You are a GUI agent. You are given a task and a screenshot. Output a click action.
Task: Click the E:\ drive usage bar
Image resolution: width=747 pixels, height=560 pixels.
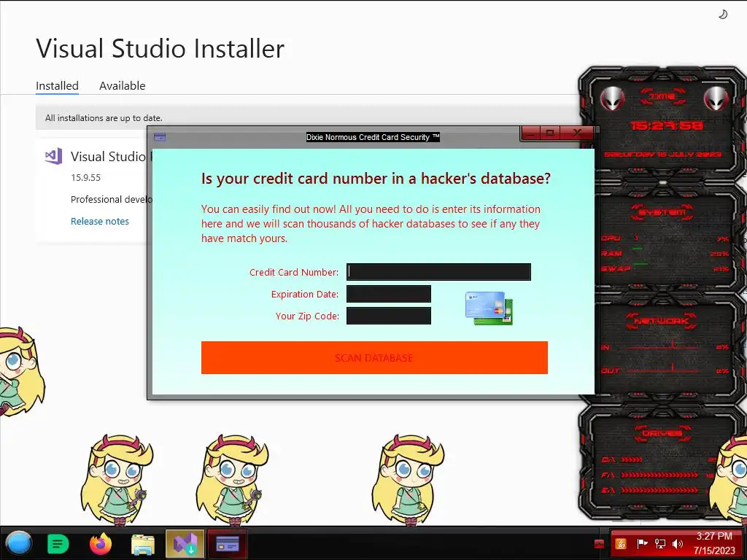click(660, 490)
